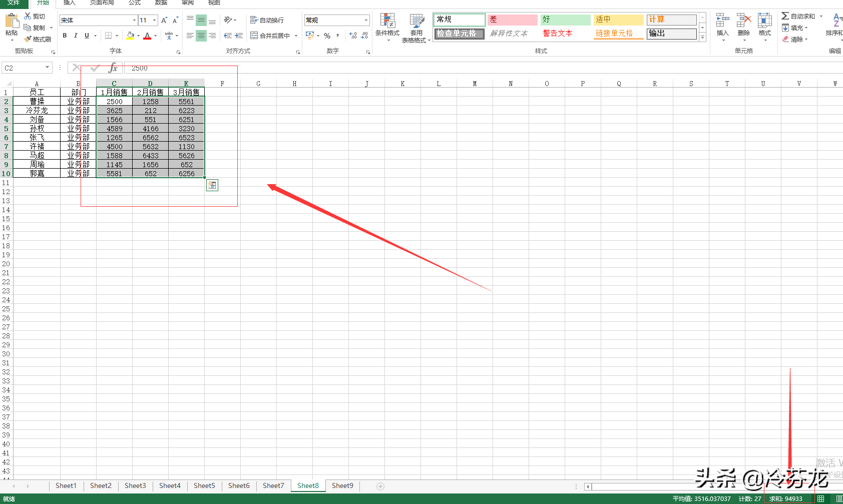Click the Clear (清除) eraser button
843x504 pixels.
(x=795, y=39)
